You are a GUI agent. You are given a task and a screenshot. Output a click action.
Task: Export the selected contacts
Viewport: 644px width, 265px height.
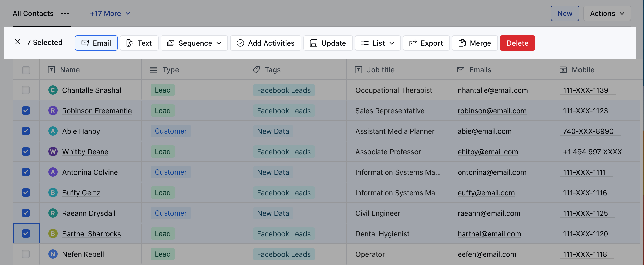click(x=426, y=43)
